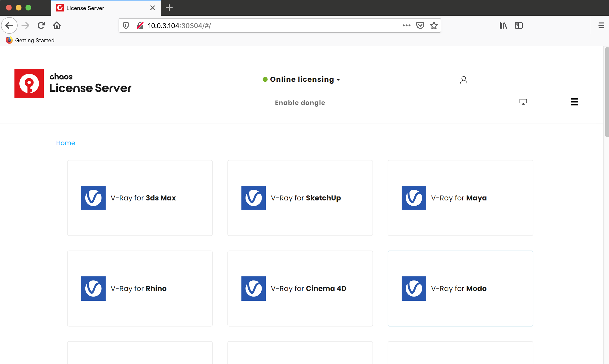
Task: Open the Firefox library icon
Action: point(503,25)
